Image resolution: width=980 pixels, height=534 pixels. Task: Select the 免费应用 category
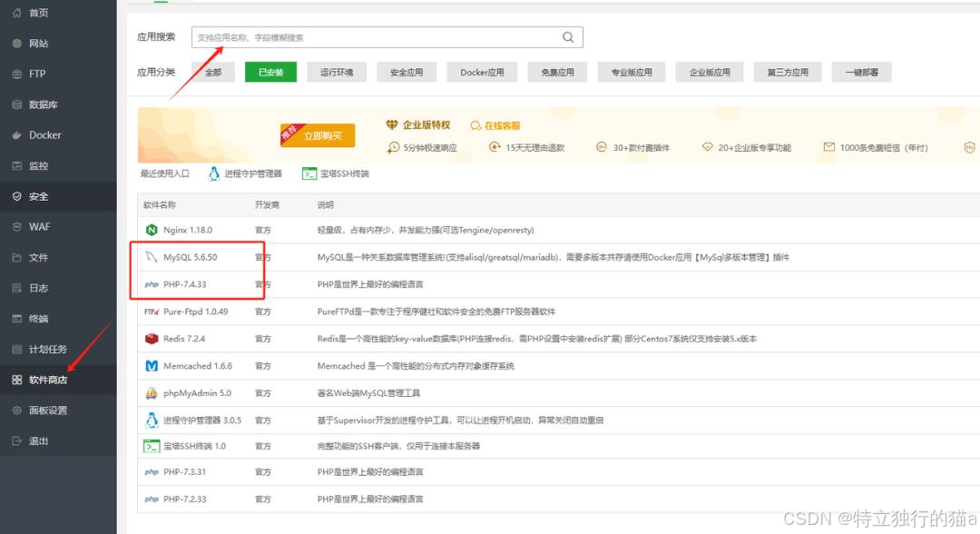point(557,73)
